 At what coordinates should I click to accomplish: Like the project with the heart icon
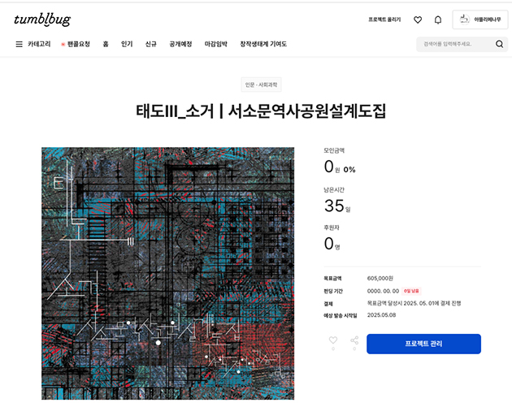point(333,340)
